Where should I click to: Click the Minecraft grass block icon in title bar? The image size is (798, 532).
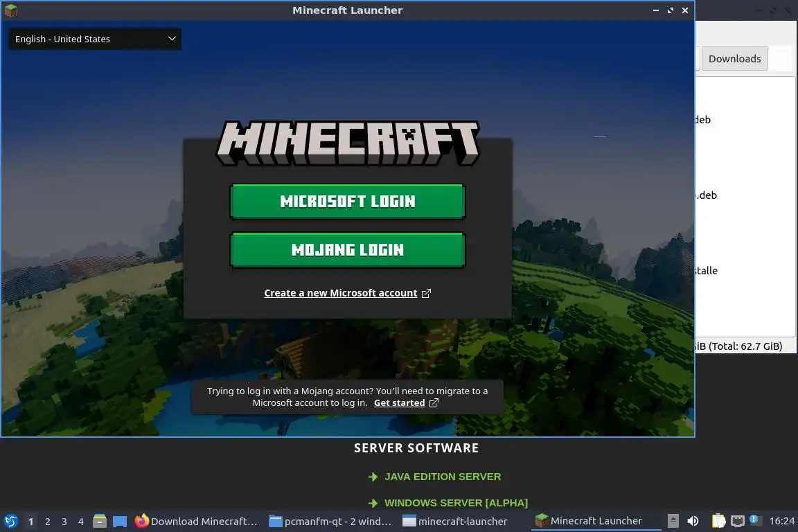(x=10, y=10)
